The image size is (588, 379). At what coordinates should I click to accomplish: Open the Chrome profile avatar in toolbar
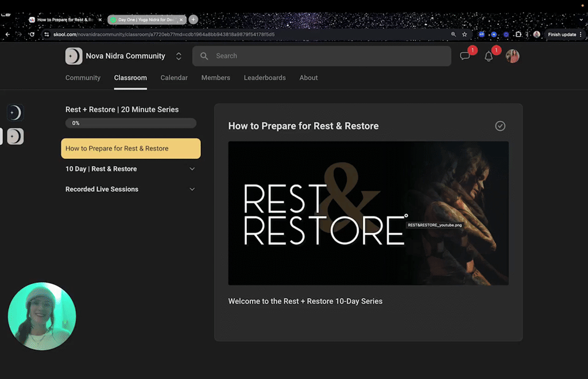point(537,34)
